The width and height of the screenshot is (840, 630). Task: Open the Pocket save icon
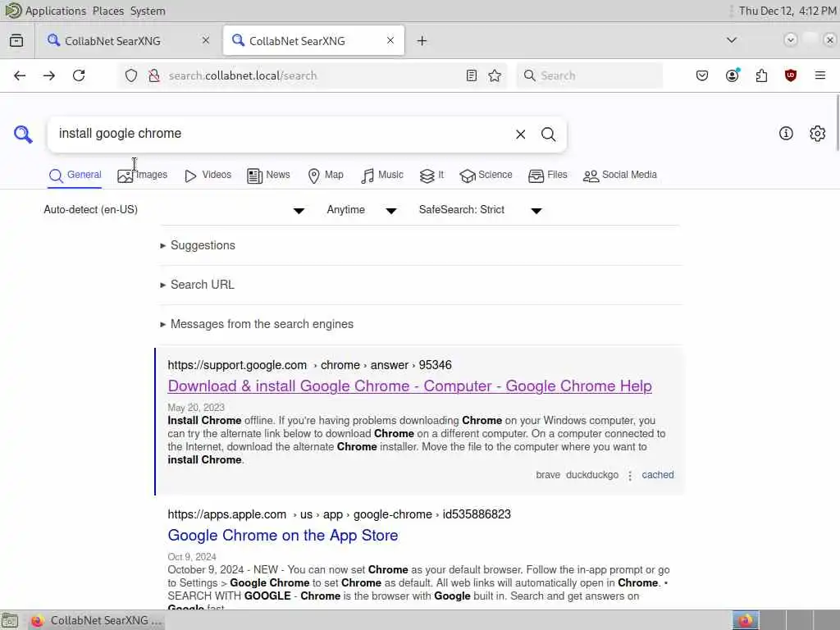[x=702, y=75]
